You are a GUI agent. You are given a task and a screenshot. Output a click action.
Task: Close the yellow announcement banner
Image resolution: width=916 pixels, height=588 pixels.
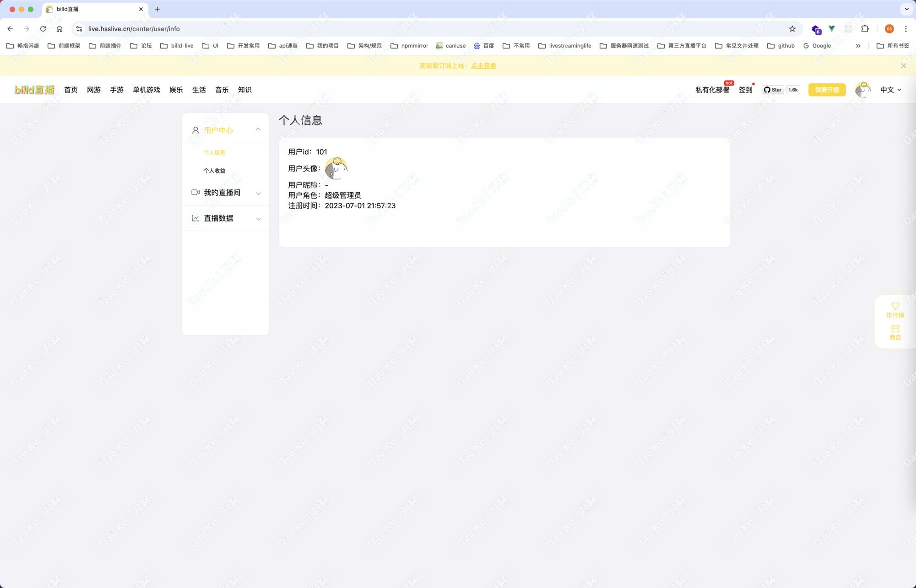(x=903, y=66)
